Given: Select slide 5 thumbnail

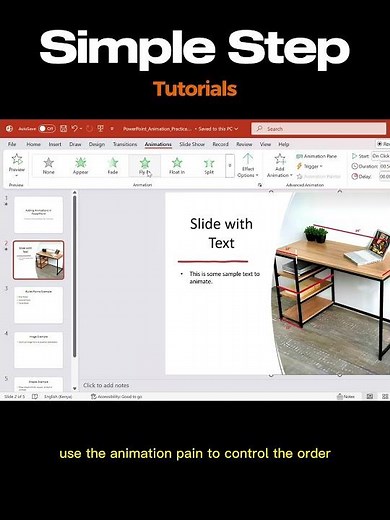Looking at the screenshot, I should coord(39,384).
